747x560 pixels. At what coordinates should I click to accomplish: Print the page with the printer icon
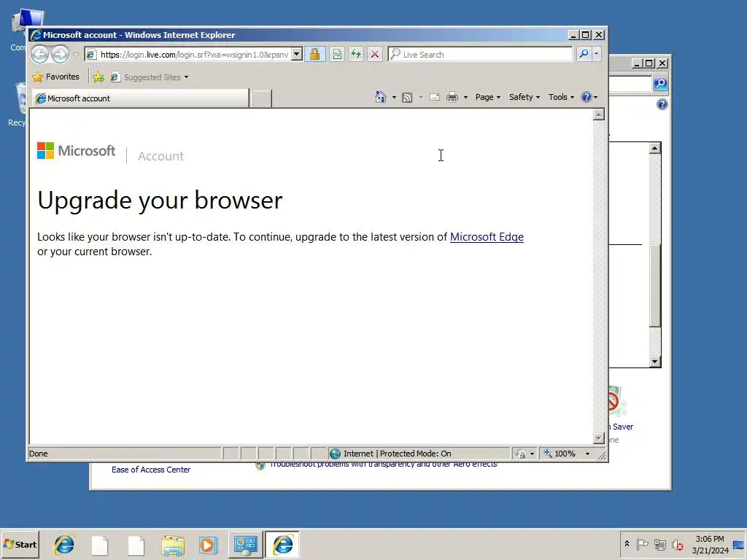click(452, 97)
